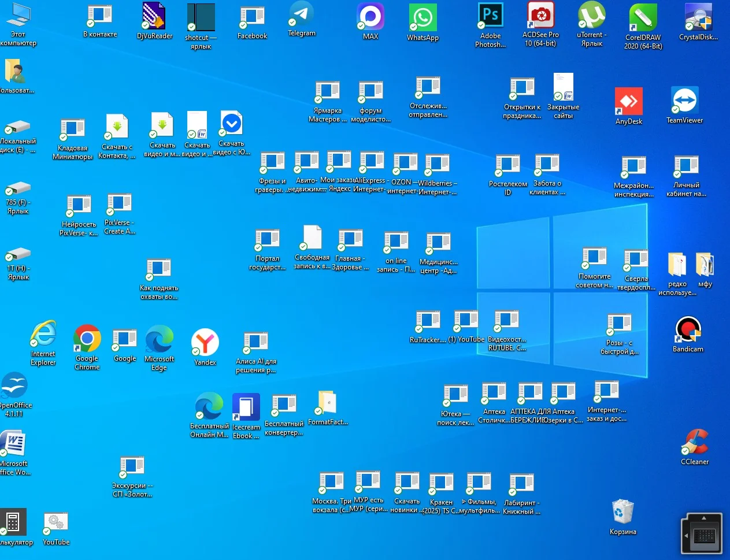Click the Yandex browser icon
Screen dimensions: 730x560
point(205,342)
